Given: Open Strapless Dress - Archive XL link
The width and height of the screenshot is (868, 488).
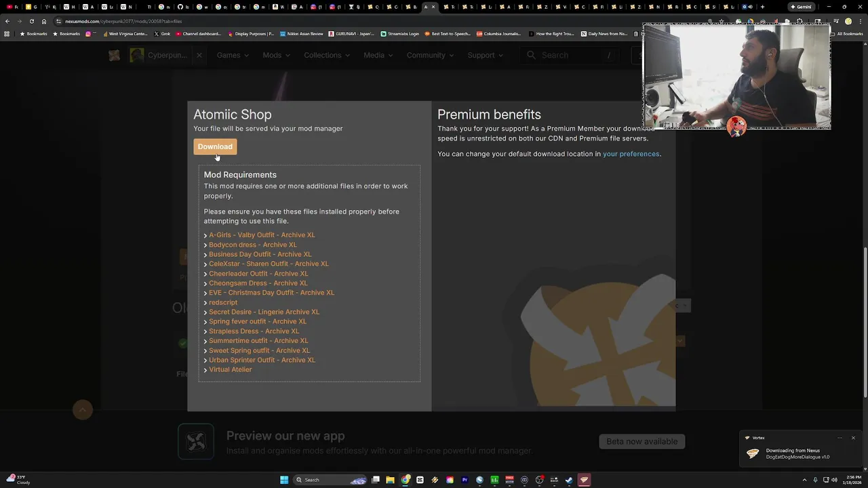Looking at the screenshot, I should pyautogui.click(x=254, y=331).
